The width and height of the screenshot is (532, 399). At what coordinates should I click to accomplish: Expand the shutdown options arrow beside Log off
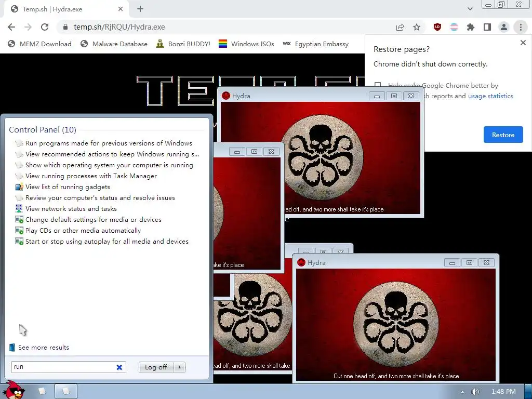[x=179, y=367]
